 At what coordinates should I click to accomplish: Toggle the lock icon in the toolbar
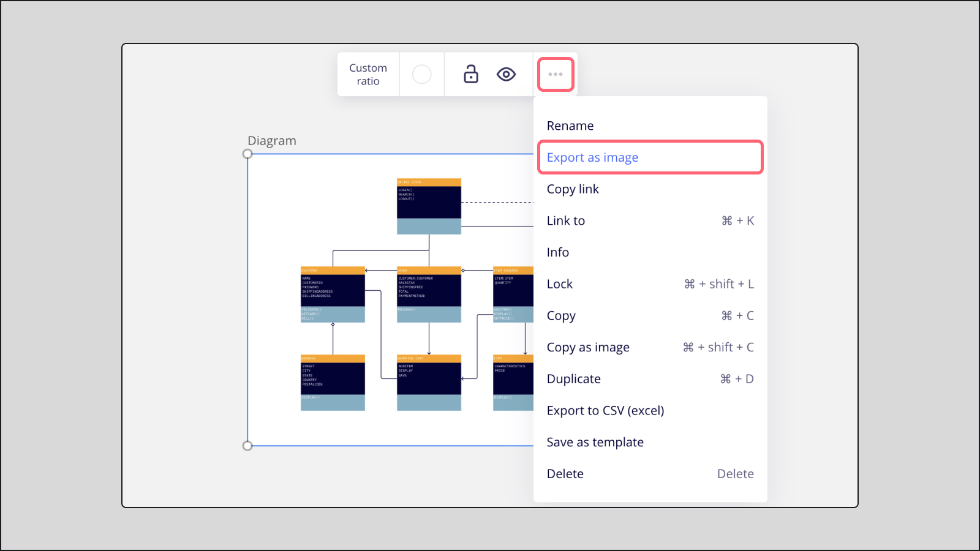pyautogui.click(x=470, y=74)
